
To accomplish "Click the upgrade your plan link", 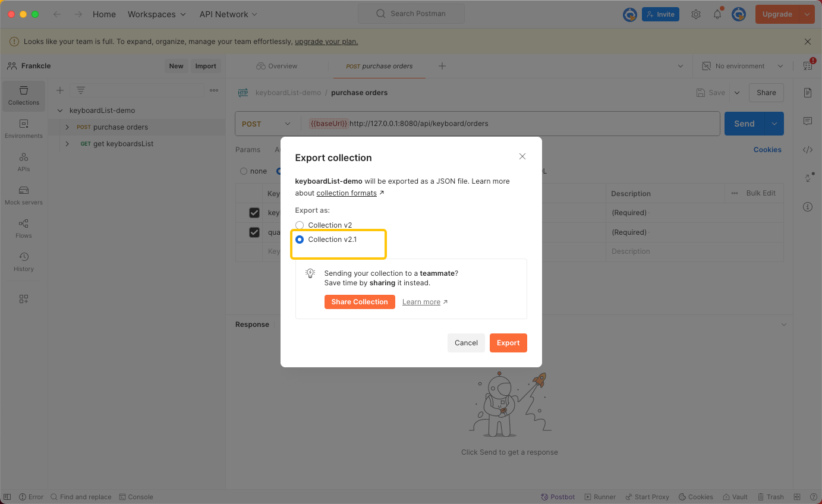I will pyautogui.click(x=326, y=42).
